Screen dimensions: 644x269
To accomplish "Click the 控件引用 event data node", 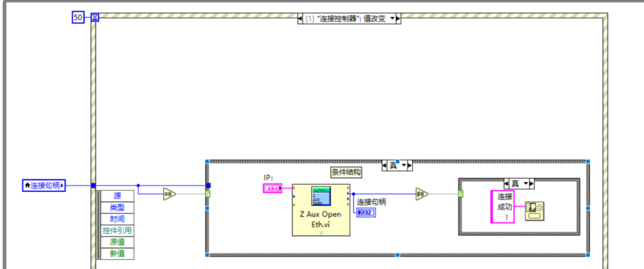I will coord(117,230).
